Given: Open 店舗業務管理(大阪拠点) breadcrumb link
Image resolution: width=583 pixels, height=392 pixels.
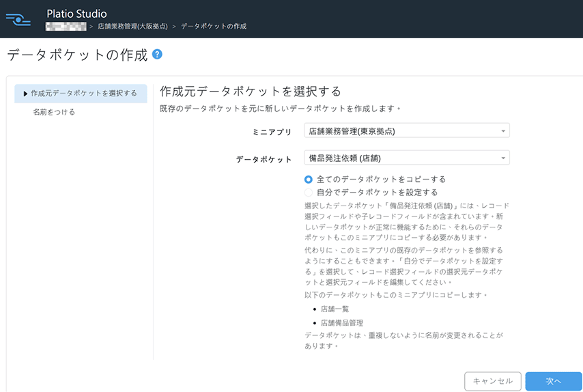Looking at the screenshot, I should tap(132, 27).
